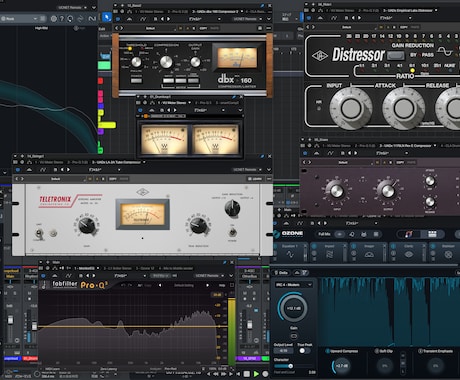Click the transport Stop button
460x380 pixels.
tap(247, 374)
